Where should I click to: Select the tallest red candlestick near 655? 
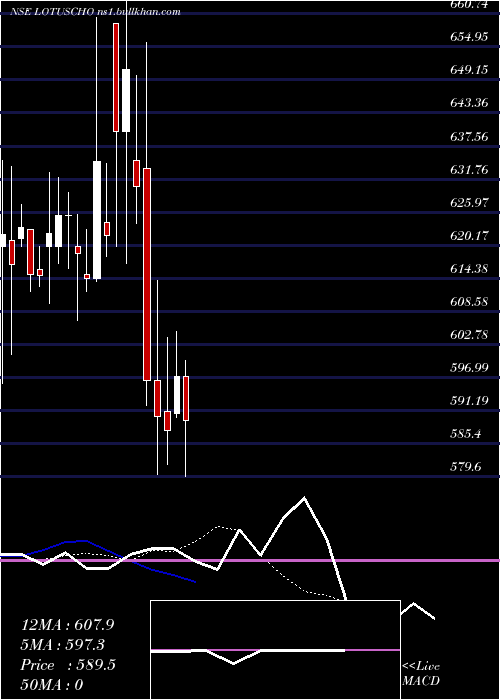(x=116, y=77)
